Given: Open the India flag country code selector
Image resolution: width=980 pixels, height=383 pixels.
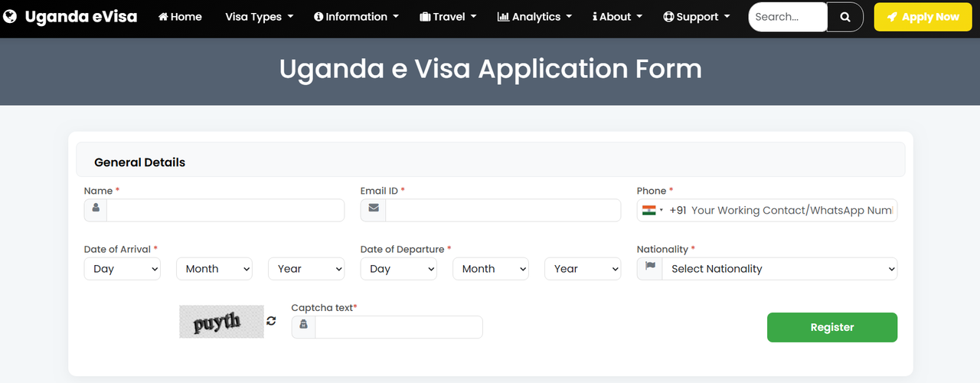Looking at the screenshot, I should [653, 210].
